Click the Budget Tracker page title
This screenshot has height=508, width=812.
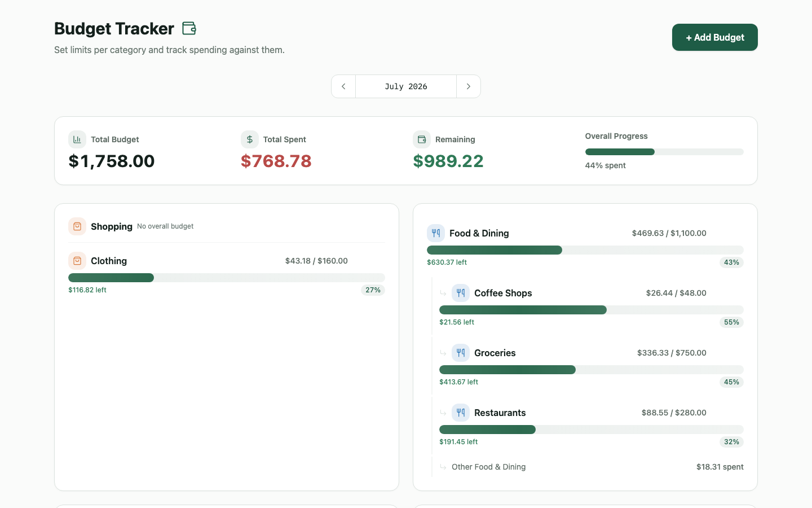tap(114, 28)
